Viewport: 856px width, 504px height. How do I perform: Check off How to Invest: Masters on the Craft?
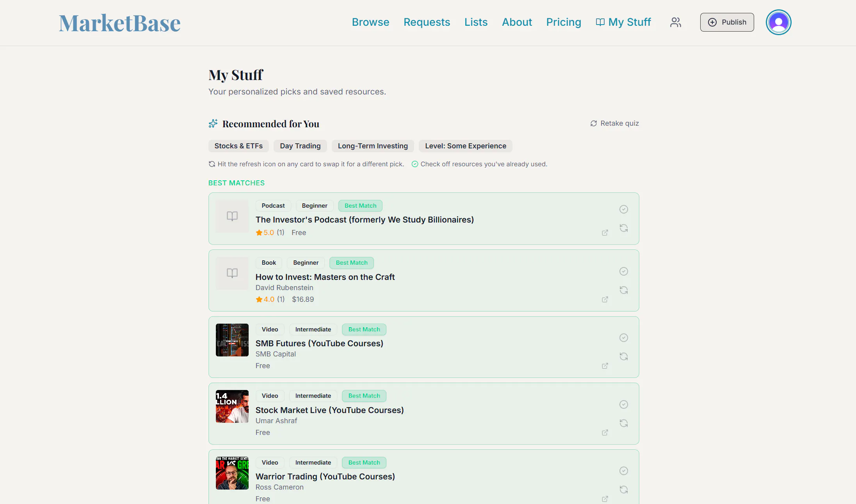624,271
